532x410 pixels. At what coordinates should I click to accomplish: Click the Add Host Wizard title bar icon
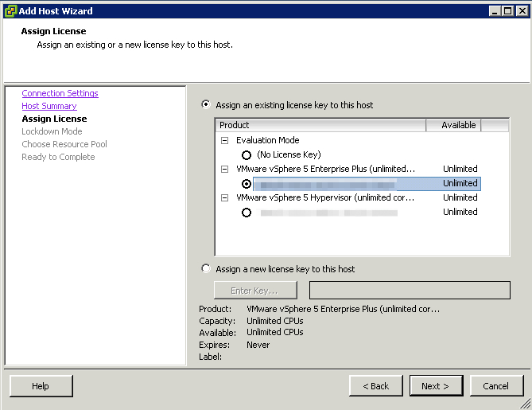pos(10,11)
